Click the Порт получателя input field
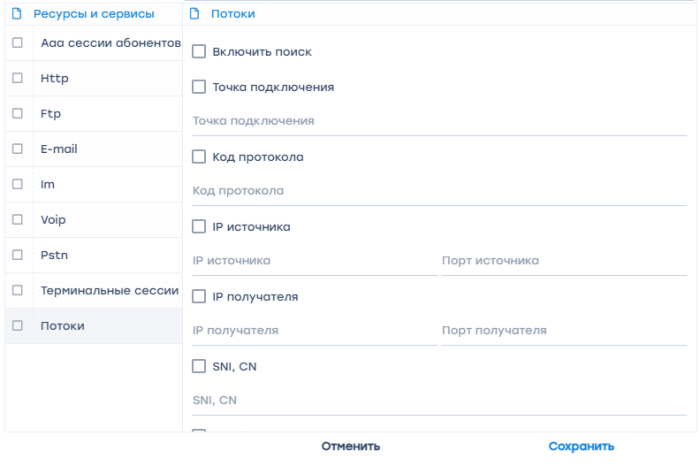Viewport: 700px width, 466px height. point(564,331)
